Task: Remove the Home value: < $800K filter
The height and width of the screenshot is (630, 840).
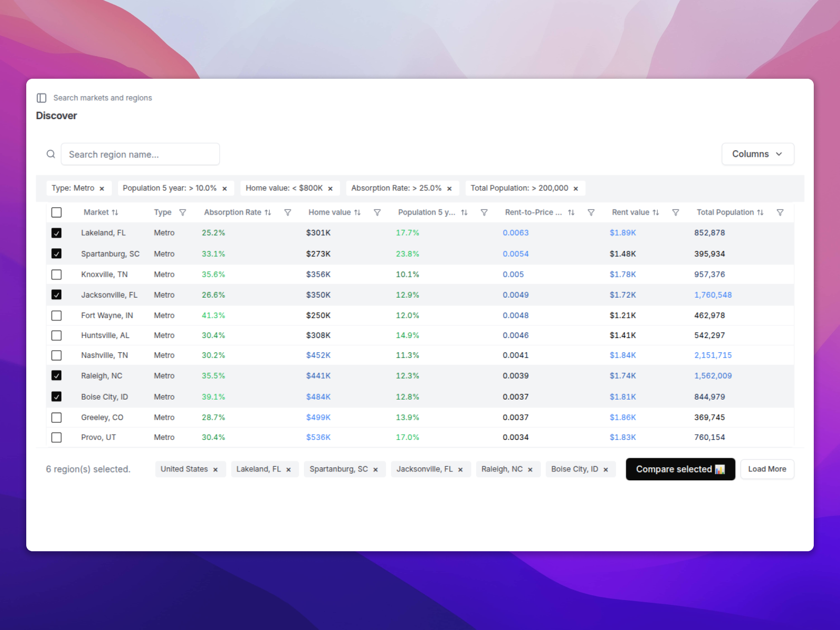Action: point(330,188)
